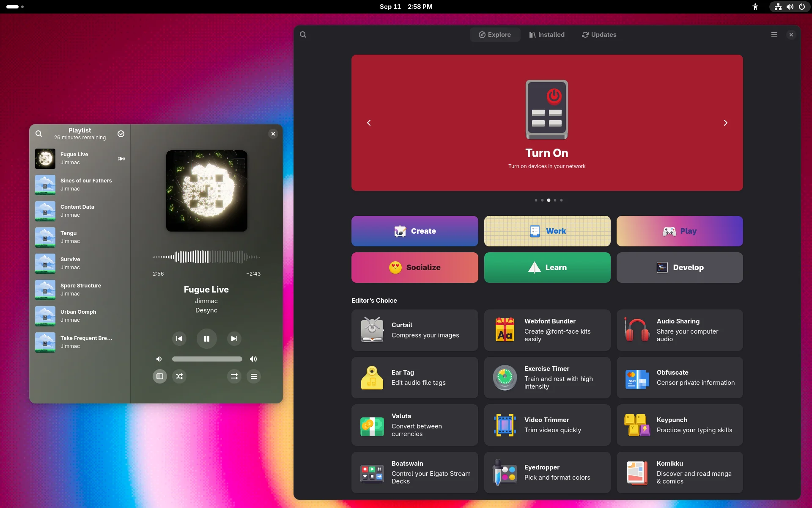Pause playback of Fugue Live
This screenshot has height=508, width=812.
206,339
